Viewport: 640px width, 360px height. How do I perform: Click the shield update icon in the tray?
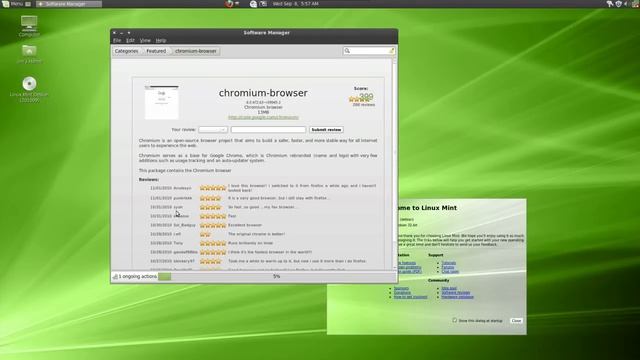pyautogui.click(x=618, y=4)
